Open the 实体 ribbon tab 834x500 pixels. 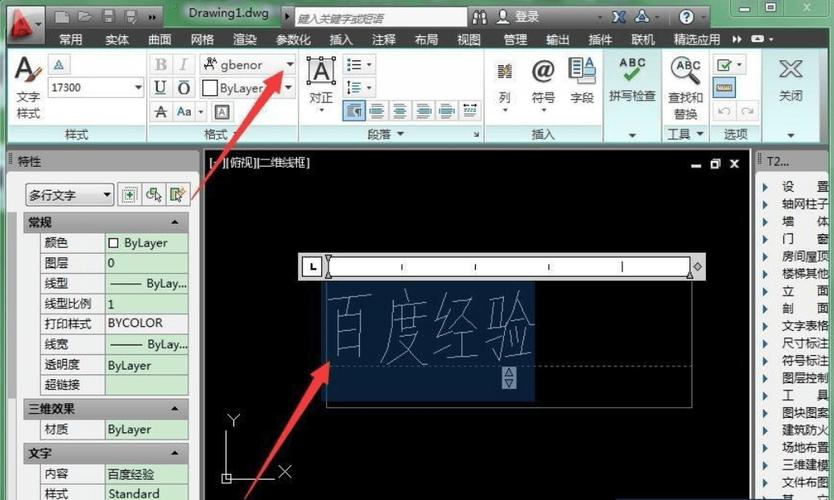coord(117,40)
